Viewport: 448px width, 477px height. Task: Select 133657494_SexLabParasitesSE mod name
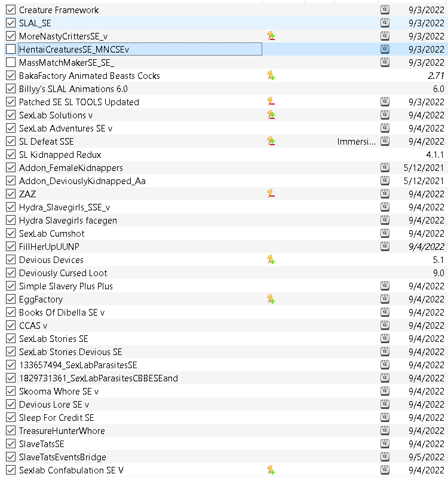(78, 365)
